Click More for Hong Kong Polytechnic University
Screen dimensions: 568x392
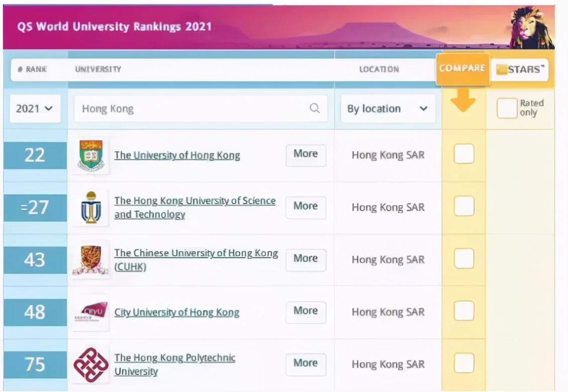[306, 364]
